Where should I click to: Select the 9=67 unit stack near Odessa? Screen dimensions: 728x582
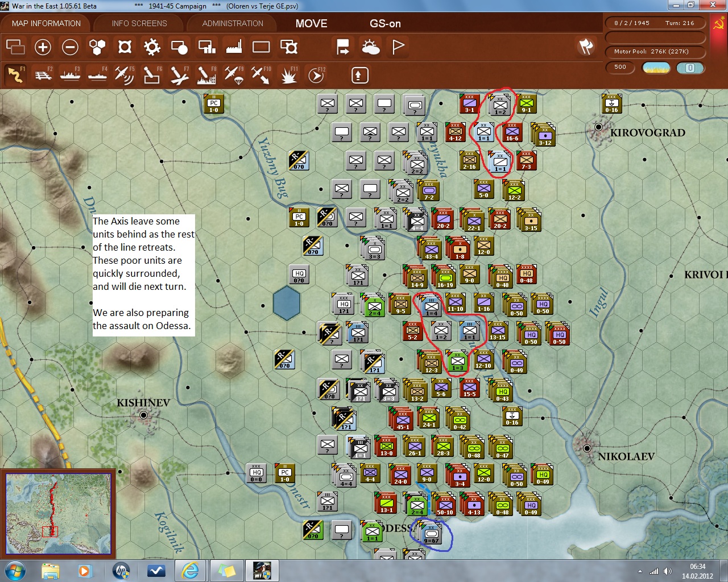pyautogui.click(x=431, y=534)
